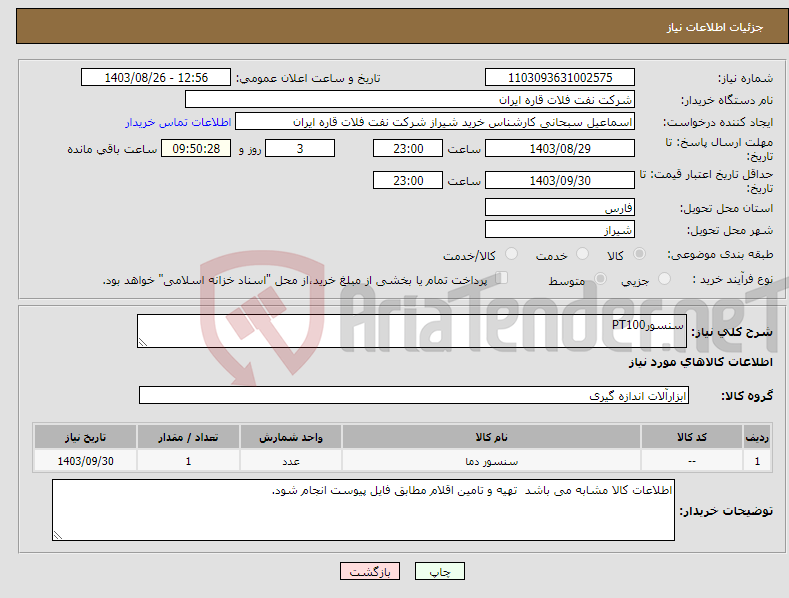Click the city field شیراز
Viewport: 789px width, 598px height.
[560, 230]
